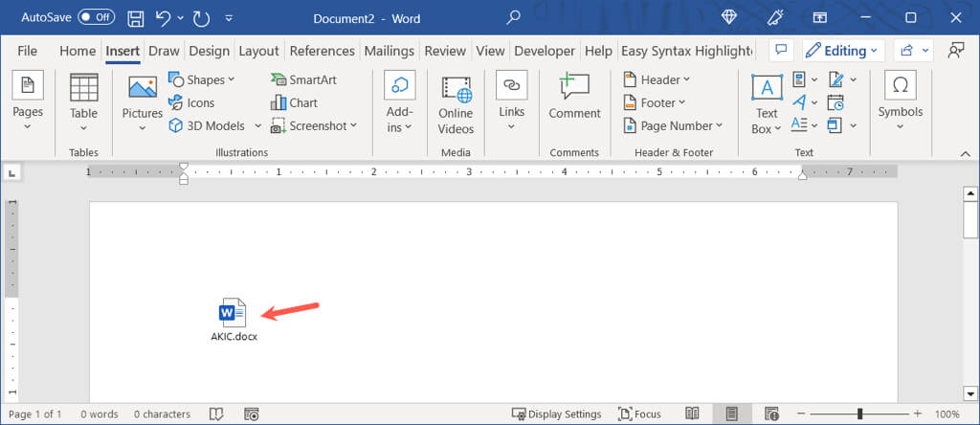This screenshot has width=980, height=425.
Task: Click the Object icon in Text group
Action: click(x=835, y=125)
